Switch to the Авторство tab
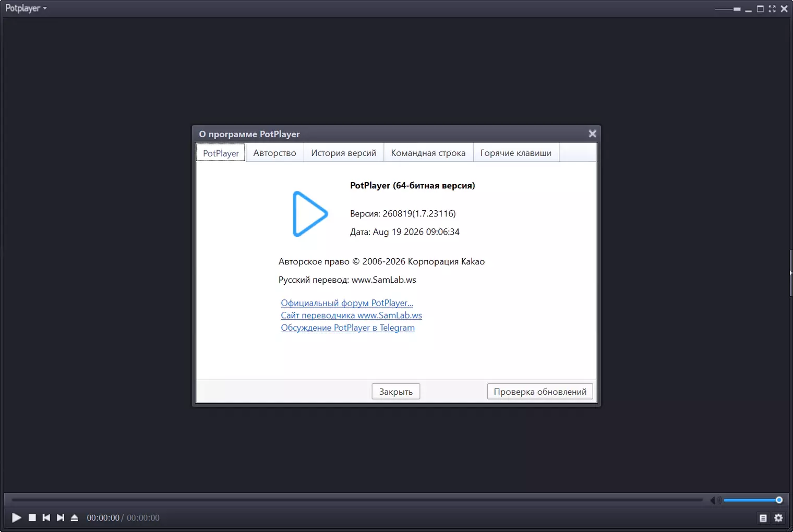This screenshot has width=793, height=532. (274, 153)
